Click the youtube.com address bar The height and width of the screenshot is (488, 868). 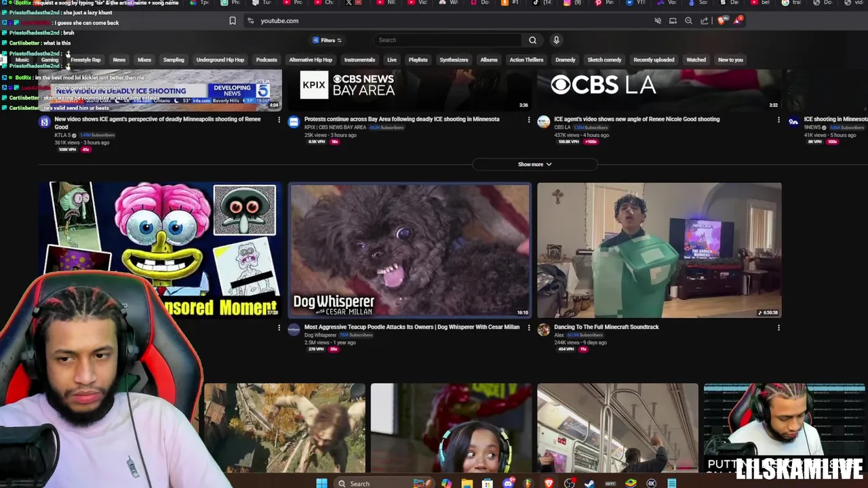pyautogui.click(x=448, y=21)
